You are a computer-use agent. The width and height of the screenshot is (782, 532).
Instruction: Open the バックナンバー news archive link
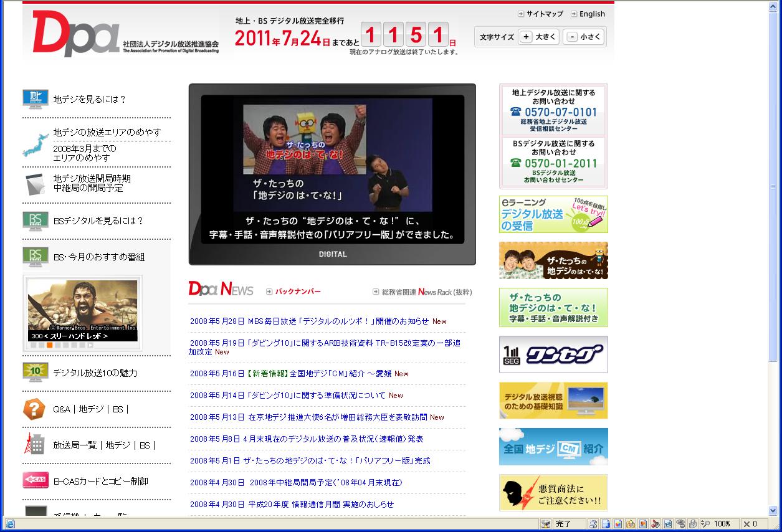coord(293,291)
